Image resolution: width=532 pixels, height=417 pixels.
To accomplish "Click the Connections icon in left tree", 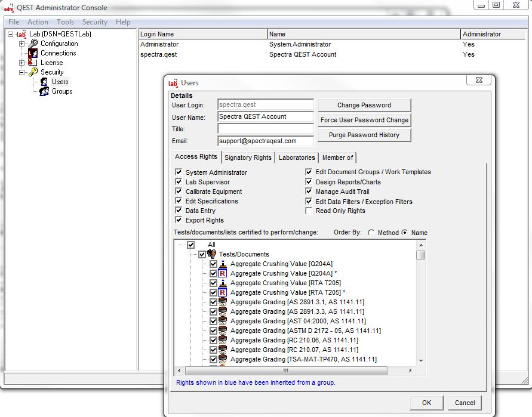I will tap(33, 53).
